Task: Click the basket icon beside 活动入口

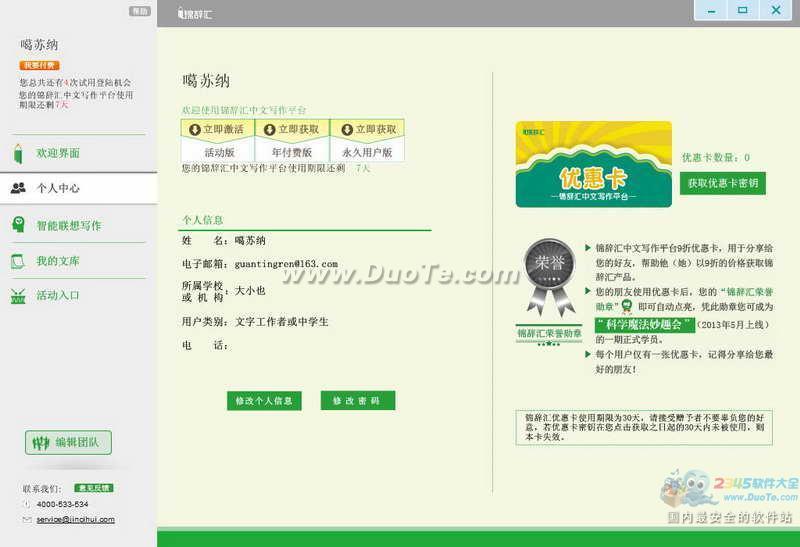Action: 18,295
